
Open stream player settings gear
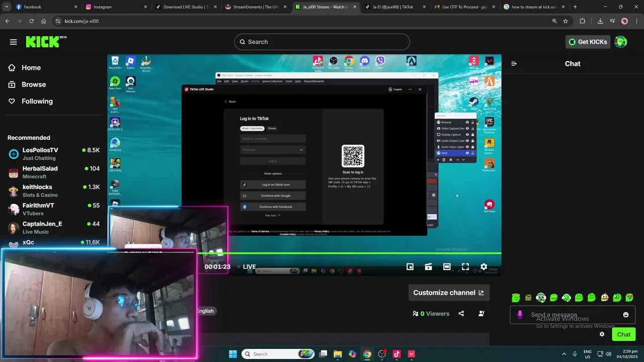pyautogui.click(x=484, y=267)
